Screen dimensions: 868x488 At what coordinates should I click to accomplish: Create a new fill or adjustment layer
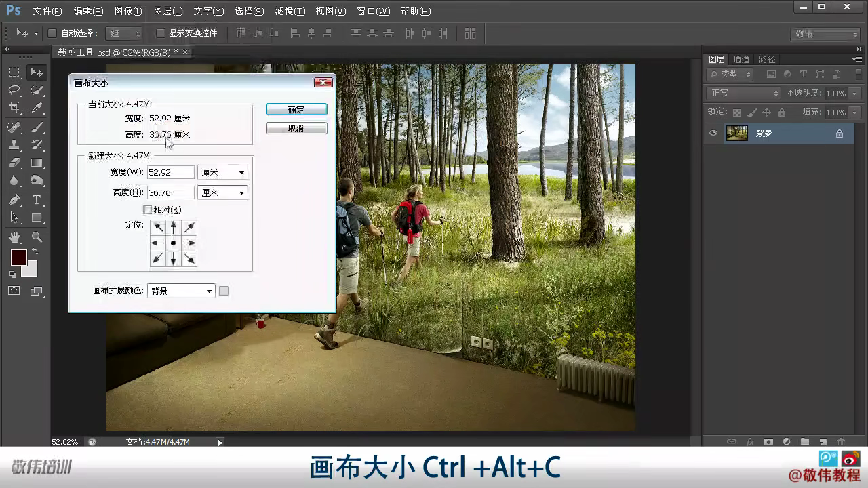click(x=787, y=442)
